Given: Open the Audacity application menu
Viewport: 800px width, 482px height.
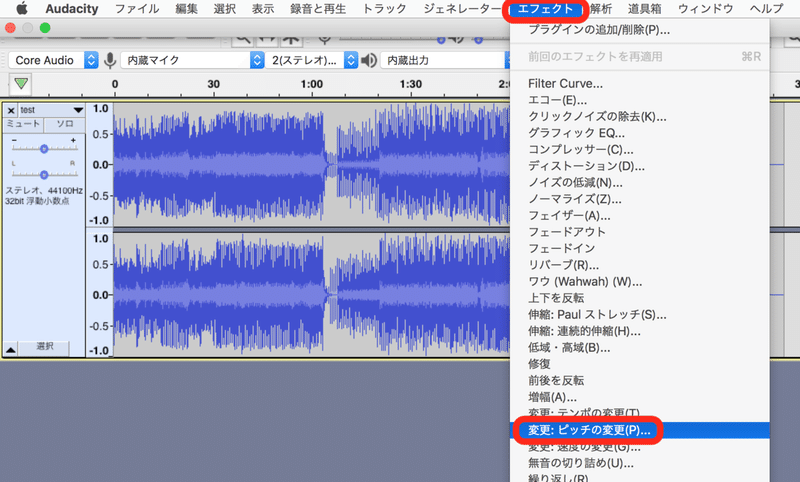Looking at the screenshot, I should coord(71,9).
